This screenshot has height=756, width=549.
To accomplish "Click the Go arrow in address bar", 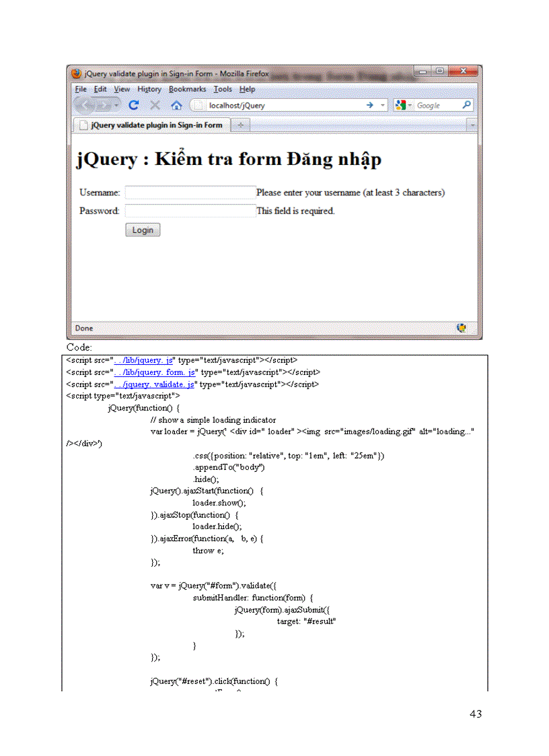I will point(369,105).
